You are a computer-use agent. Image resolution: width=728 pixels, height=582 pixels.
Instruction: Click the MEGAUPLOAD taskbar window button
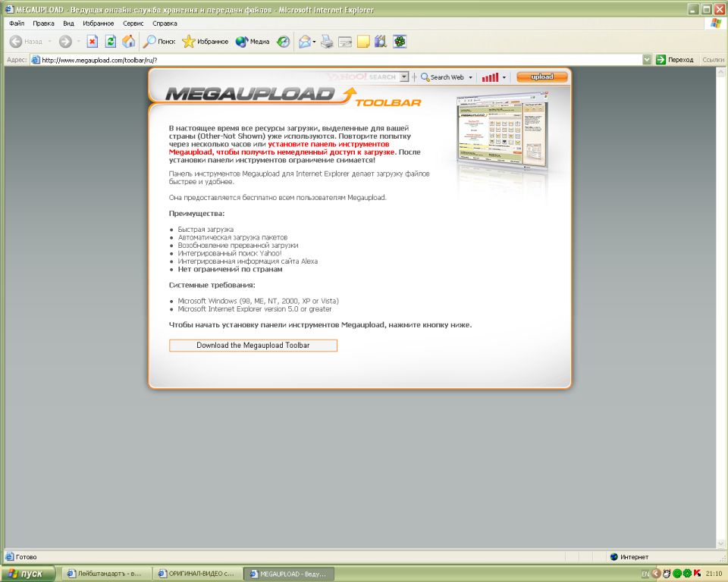coord(289,574)
